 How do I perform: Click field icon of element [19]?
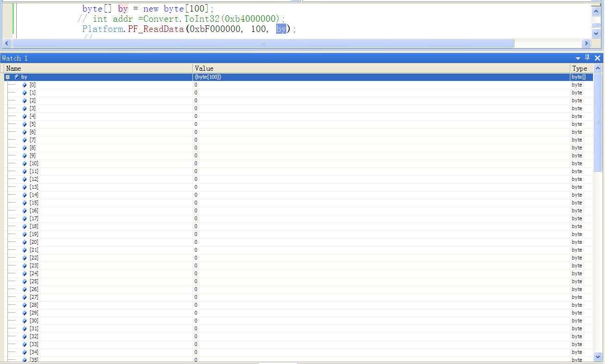click(x=25, y=234)
